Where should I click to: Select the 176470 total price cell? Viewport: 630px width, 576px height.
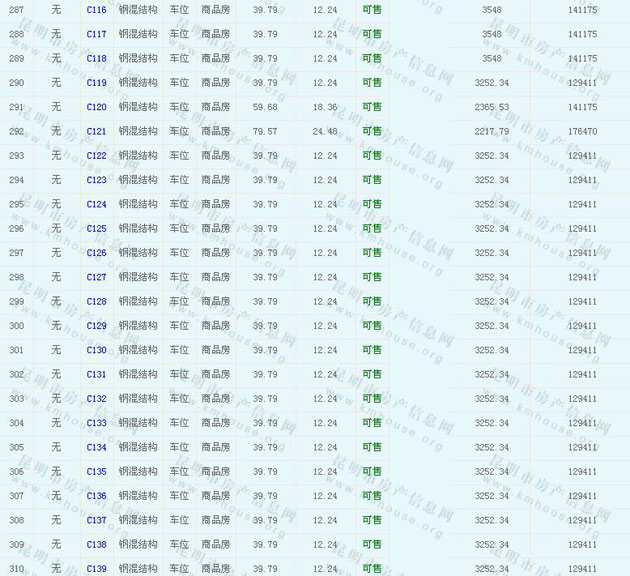[x=582, y=131]
